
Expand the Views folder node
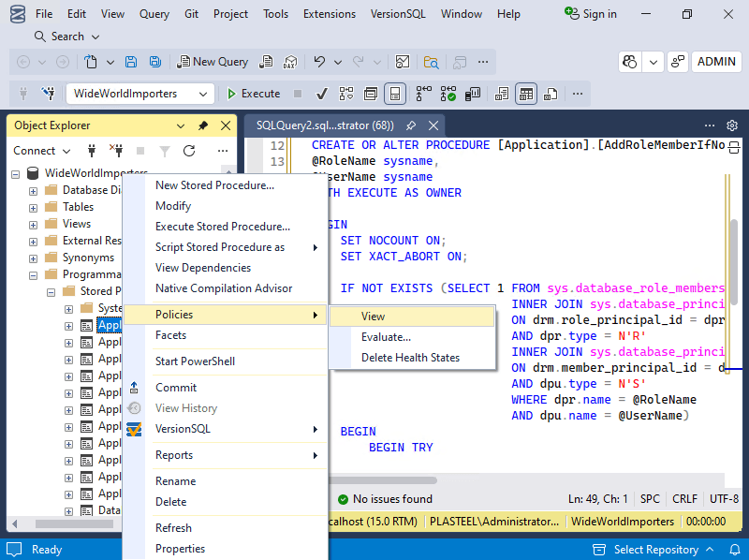[33, 225]
